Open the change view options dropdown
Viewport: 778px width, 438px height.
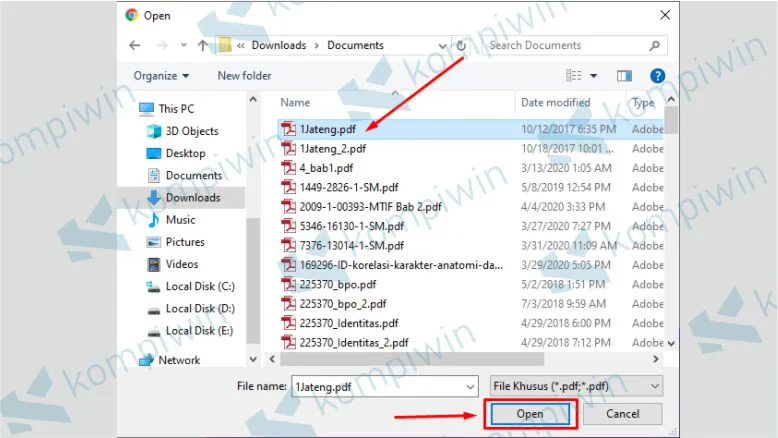click(x=593, y=75)
